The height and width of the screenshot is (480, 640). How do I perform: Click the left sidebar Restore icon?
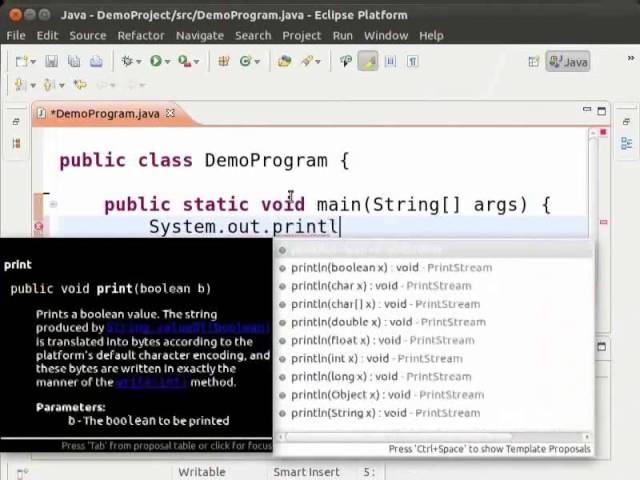pyautogui.click(x=16, y=122)
